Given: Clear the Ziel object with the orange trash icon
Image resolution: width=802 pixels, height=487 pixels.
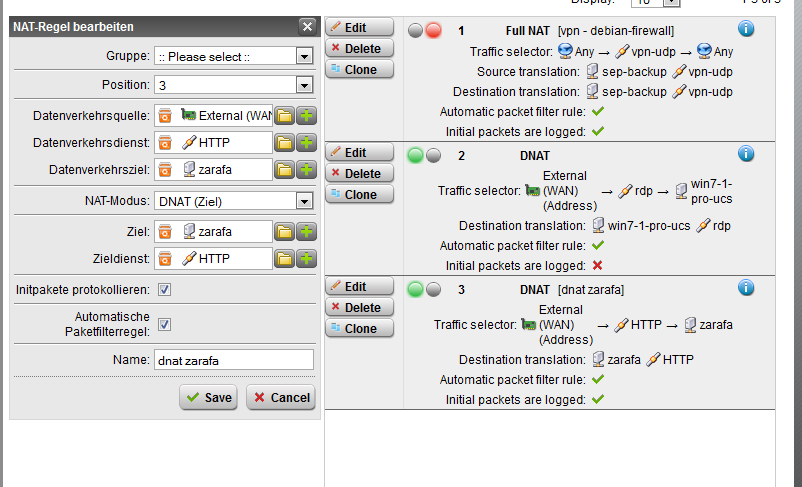Looking at the screenshot, I should tap(165, 232).
